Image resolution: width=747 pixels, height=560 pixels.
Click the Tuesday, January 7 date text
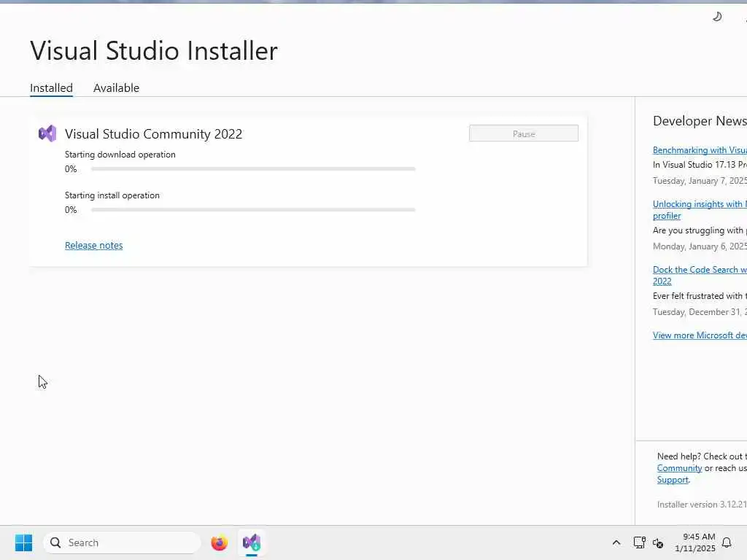(x=700, y=181)
